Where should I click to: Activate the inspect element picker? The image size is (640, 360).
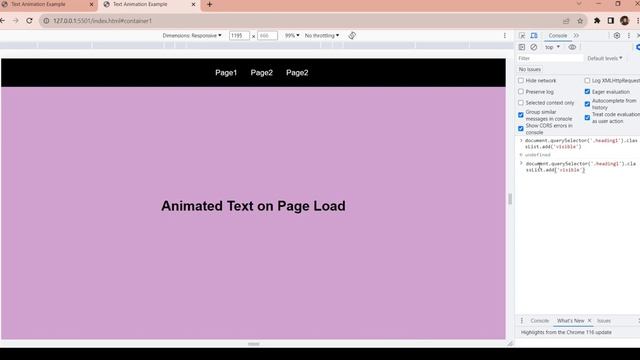pyautogui.click(x=522, y=36)
